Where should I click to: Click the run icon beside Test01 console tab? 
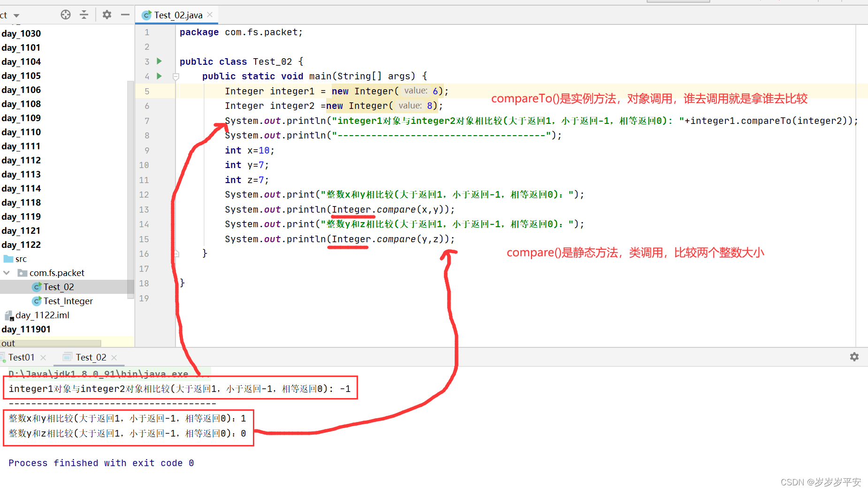click(x=3, y=357)
